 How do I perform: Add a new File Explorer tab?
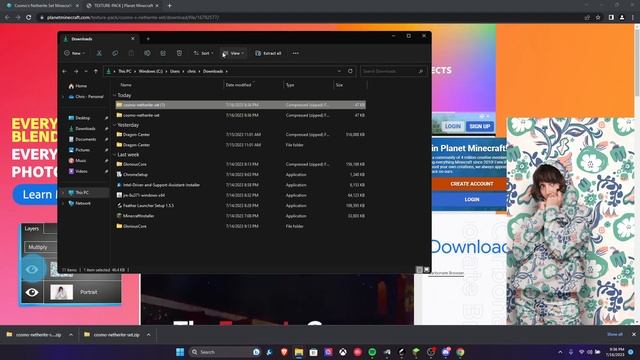click(x=148, y=39)
